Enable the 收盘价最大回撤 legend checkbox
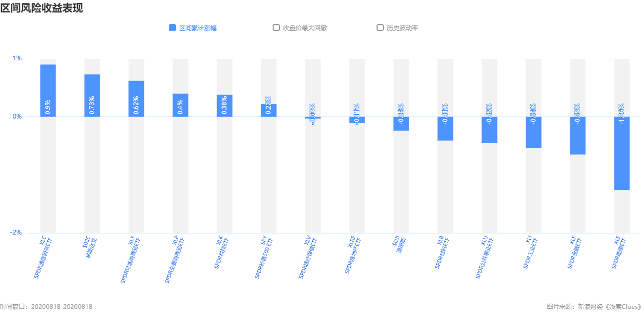 click(276, 28)
